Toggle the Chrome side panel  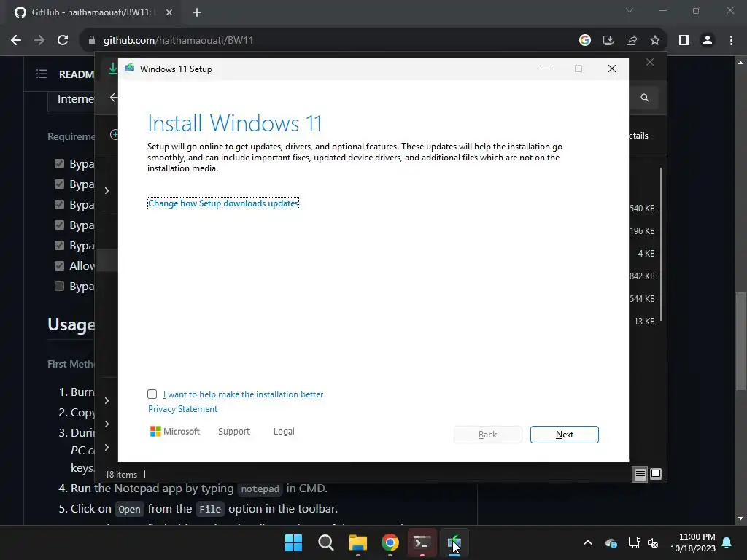click(684, 41)
